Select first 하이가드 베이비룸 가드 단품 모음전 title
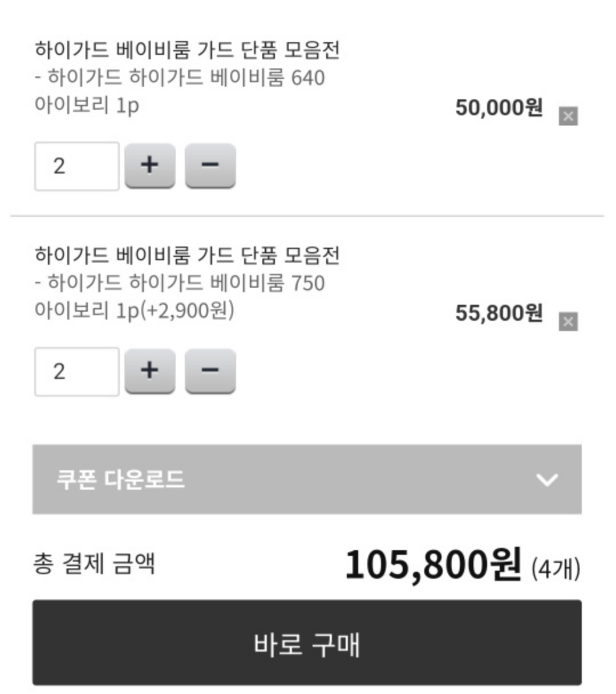This screenshot has height=694, width=616. click(187, 50)
